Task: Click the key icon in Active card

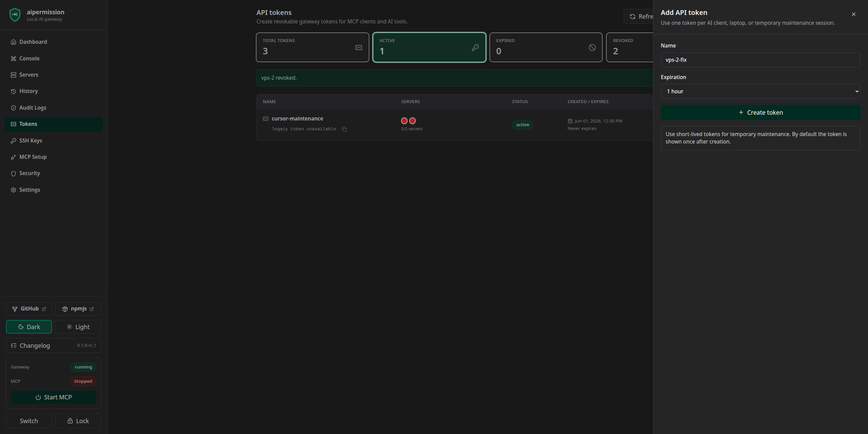Action: click(x=475, y=48)
